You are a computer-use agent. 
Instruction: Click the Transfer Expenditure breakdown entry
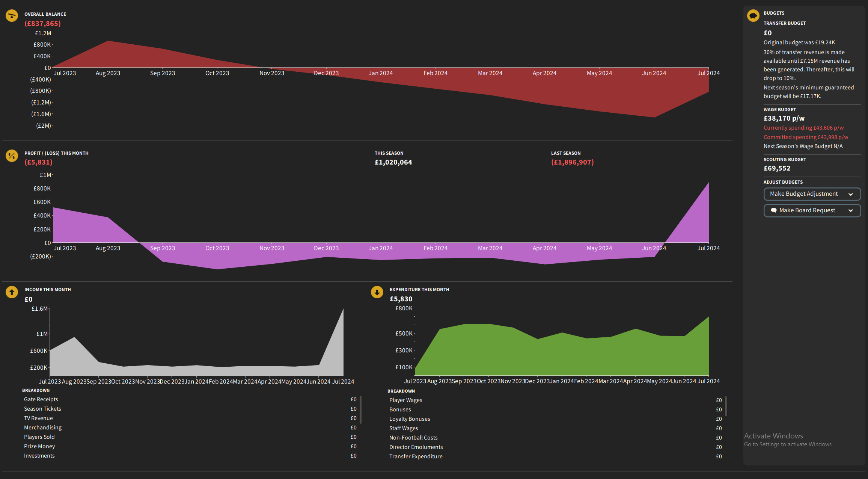click(416, 456)
